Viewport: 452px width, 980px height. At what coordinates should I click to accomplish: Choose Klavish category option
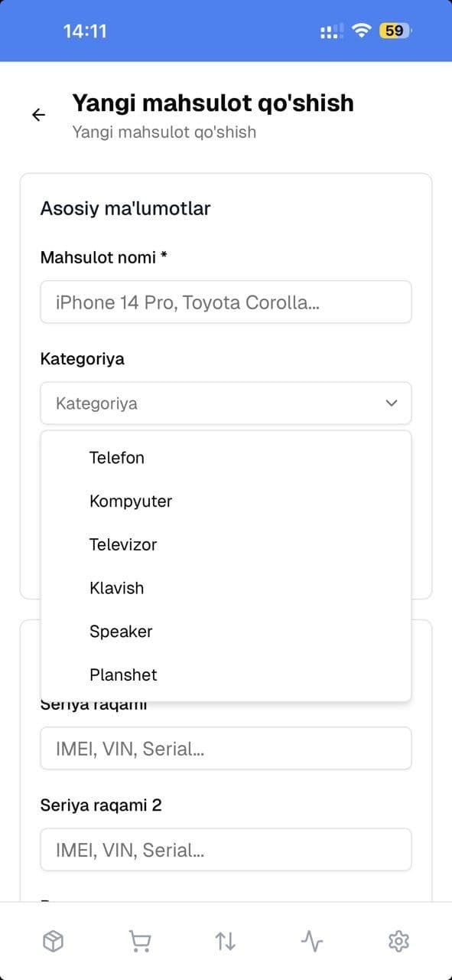116,588
